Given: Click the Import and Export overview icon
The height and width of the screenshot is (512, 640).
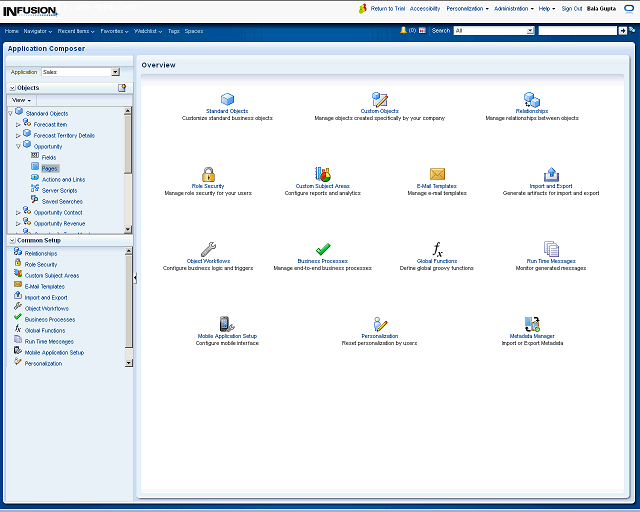Looking at the screenshot, I should coord(551,174).
